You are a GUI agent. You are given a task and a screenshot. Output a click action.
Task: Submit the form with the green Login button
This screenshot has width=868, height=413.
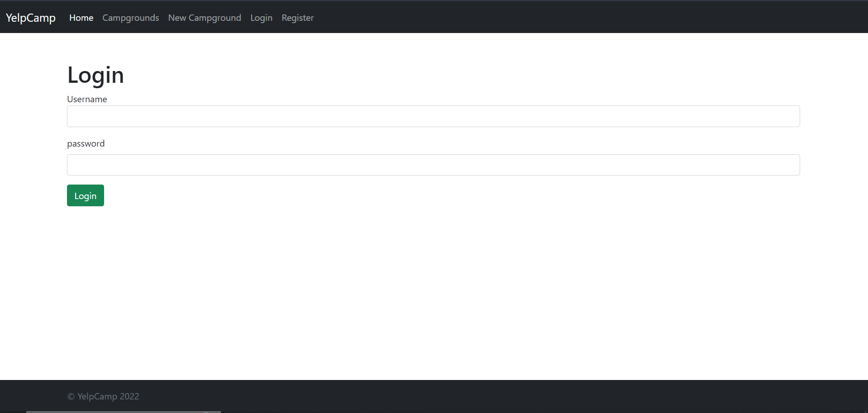pos(86,195)
